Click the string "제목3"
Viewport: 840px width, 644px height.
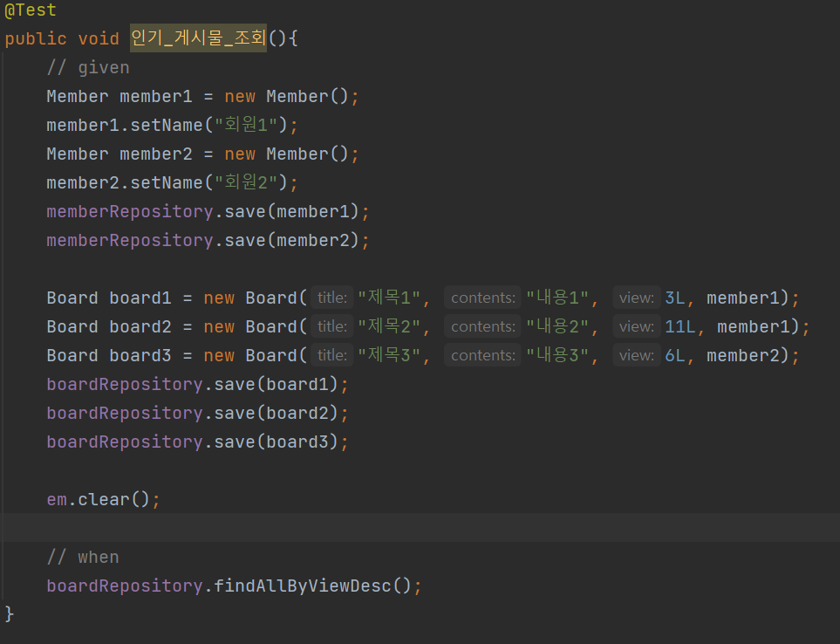389,356
